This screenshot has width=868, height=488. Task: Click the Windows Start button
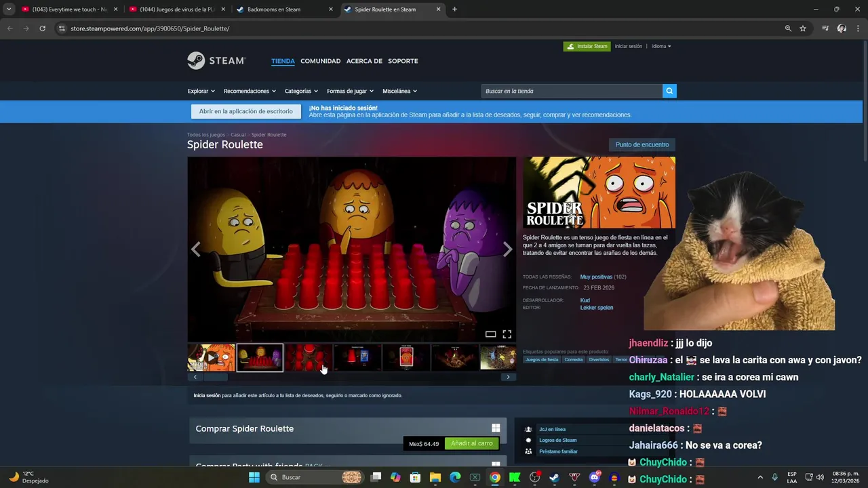click(254, 477)
